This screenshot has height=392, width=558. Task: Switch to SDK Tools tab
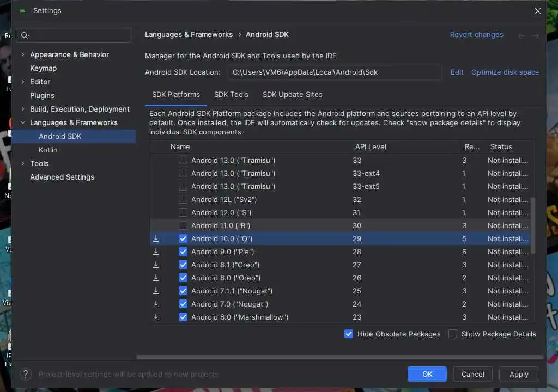pos(231,95)
